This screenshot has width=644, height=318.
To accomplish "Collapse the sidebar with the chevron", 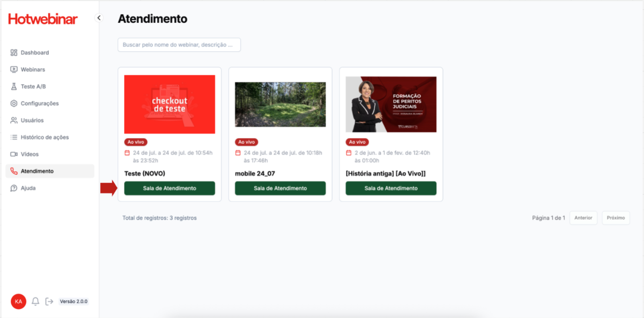I will click(99, 18).
